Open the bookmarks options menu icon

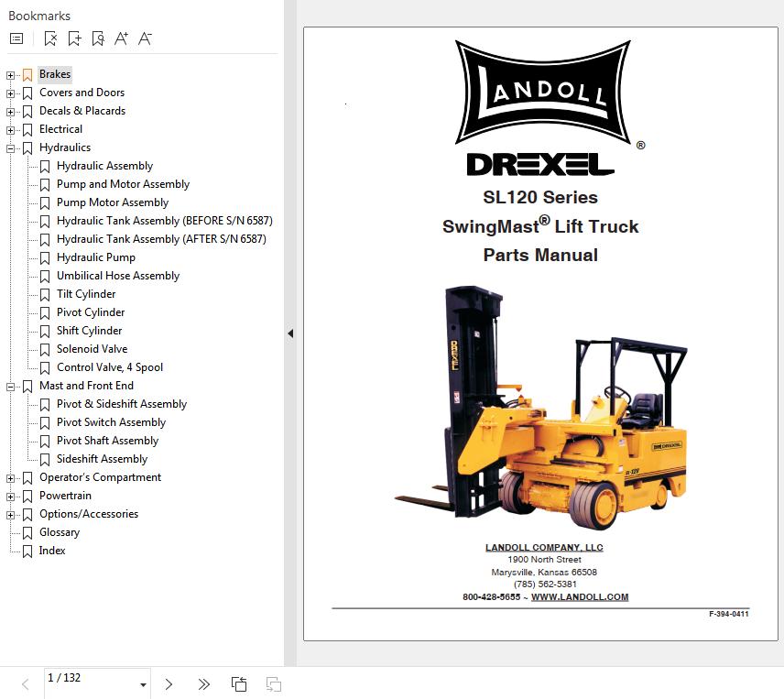(x=16, y=38)
